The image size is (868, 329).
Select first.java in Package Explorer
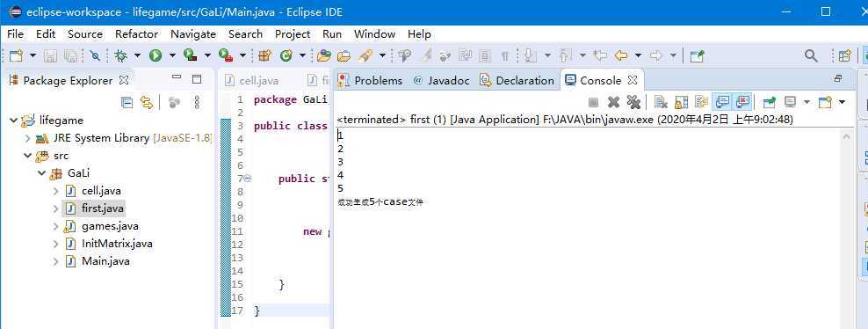coord(103,208)
